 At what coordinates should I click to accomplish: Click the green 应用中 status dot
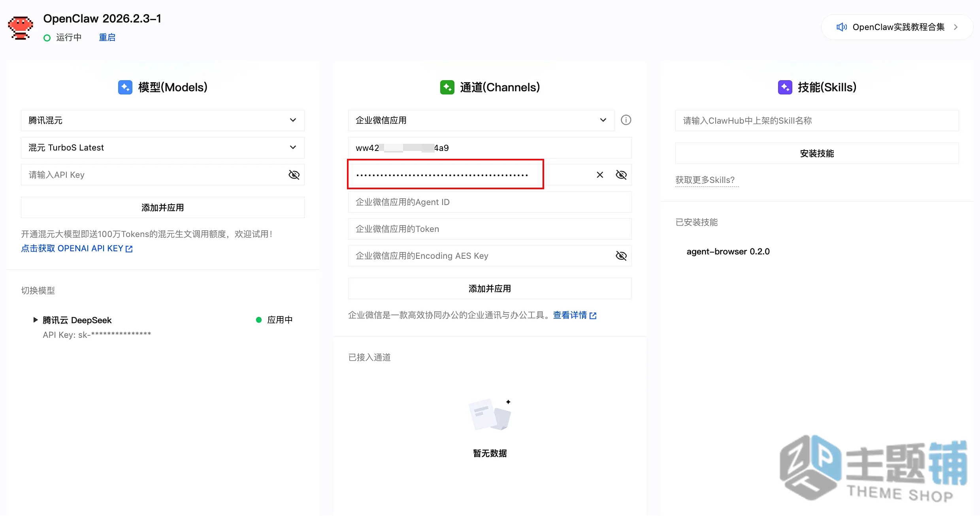[259, 320]
